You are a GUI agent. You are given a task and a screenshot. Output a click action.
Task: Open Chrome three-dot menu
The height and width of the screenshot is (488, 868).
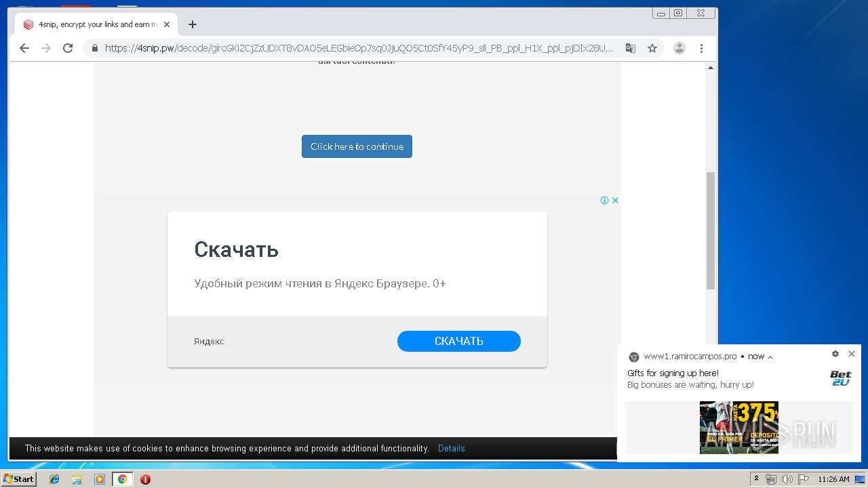coord(701,48)
